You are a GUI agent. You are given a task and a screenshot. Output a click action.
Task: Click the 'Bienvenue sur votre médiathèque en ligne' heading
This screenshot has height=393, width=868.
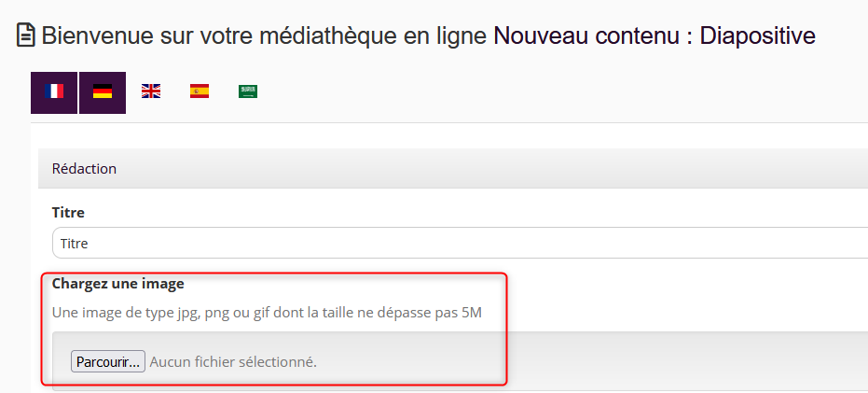click(265, 36)
